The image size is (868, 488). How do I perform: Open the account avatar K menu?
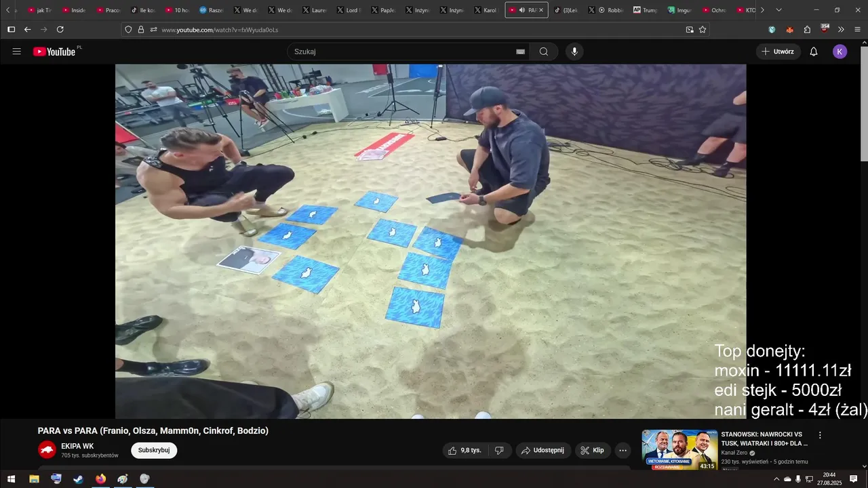(x=840, y=52)
